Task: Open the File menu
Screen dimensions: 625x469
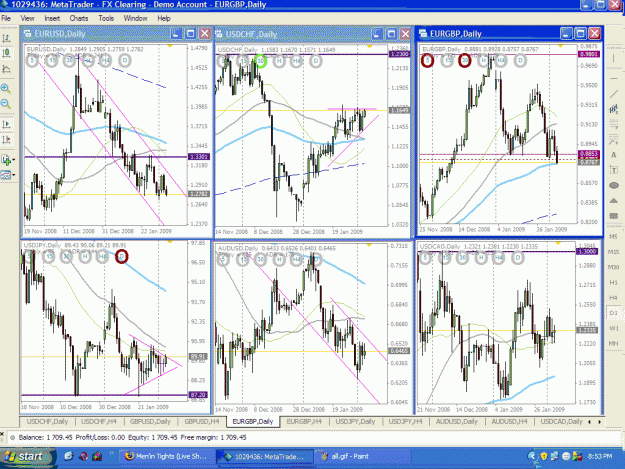Action: click(6, 18)
